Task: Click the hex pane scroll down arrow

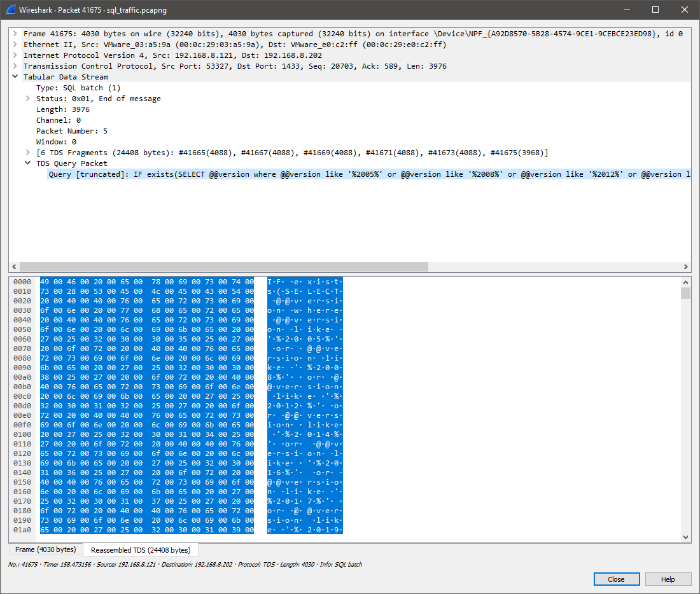Action: click(x=686, y=537)
